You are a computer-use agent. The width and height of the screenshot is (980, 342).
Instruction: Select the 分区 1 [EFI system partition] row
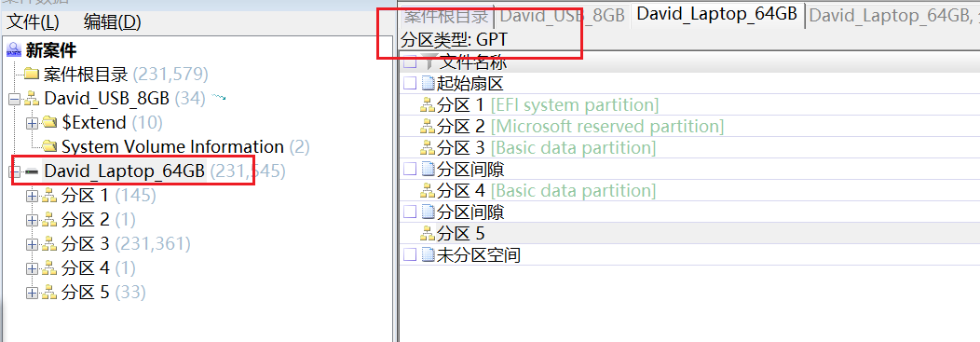689,105
